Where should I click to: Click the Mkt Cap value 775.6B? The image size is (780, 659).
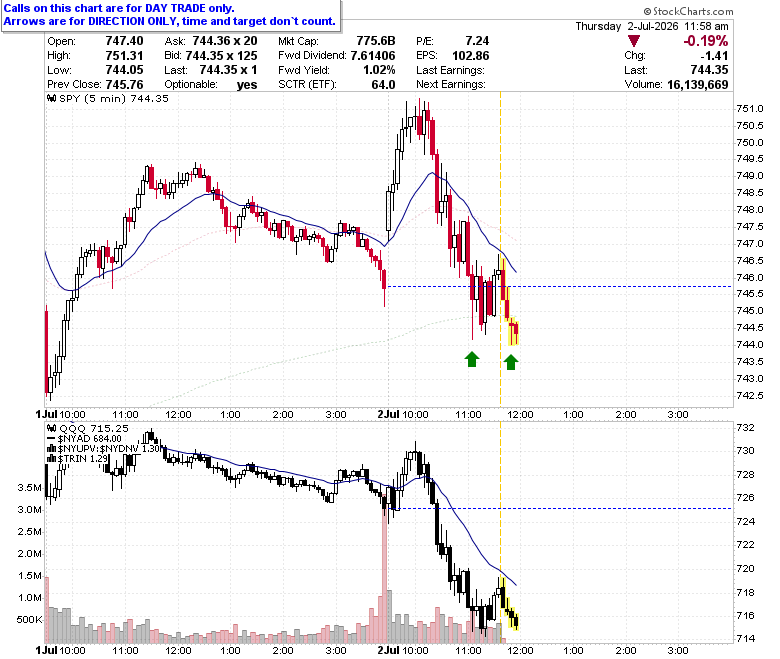coord(376,41)
